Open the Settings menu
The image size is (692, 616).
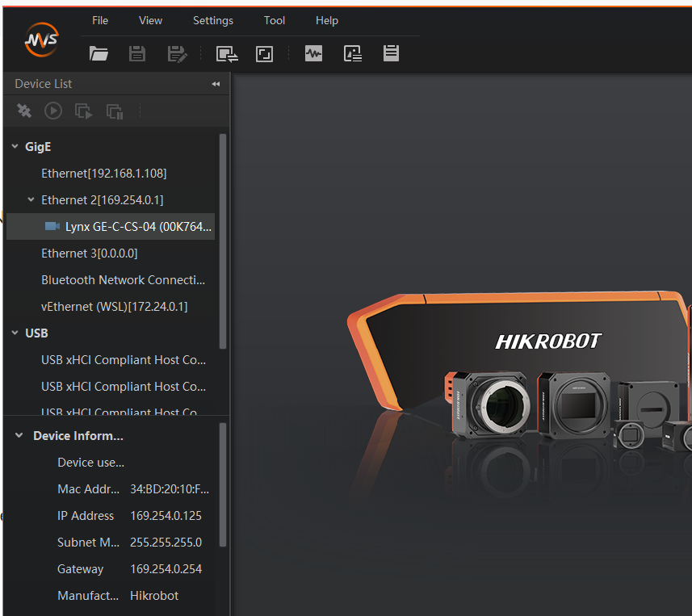(213, 21)
